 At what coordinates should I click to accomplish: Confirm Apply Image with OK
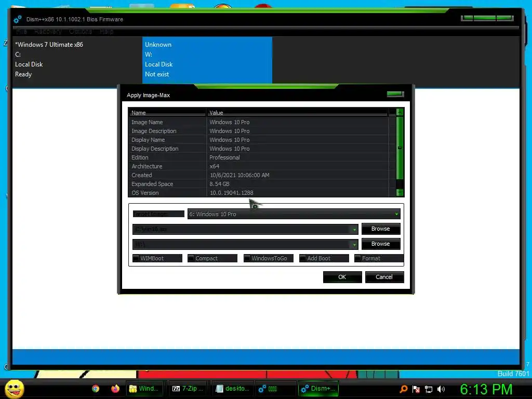[x=342, y=277]
